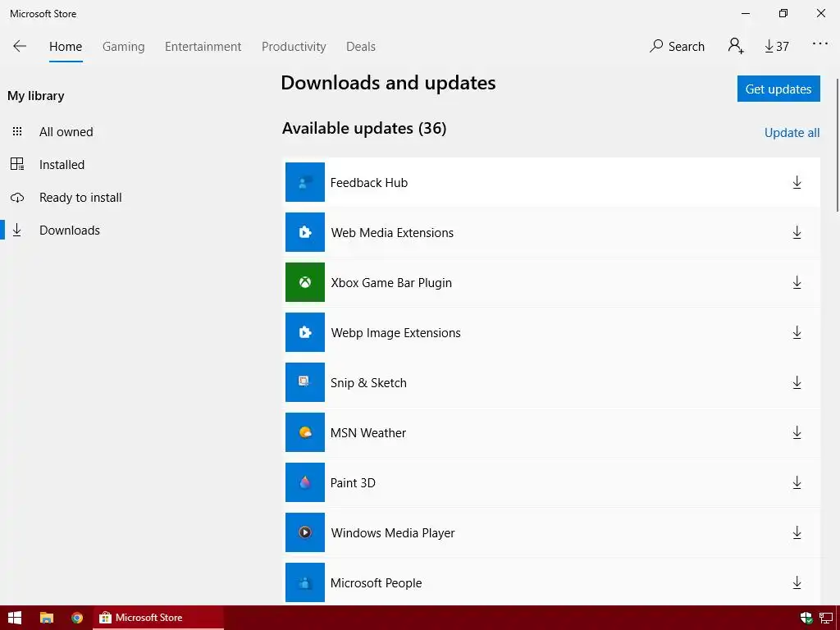Download the MSN Weather update

pos(797,432)
